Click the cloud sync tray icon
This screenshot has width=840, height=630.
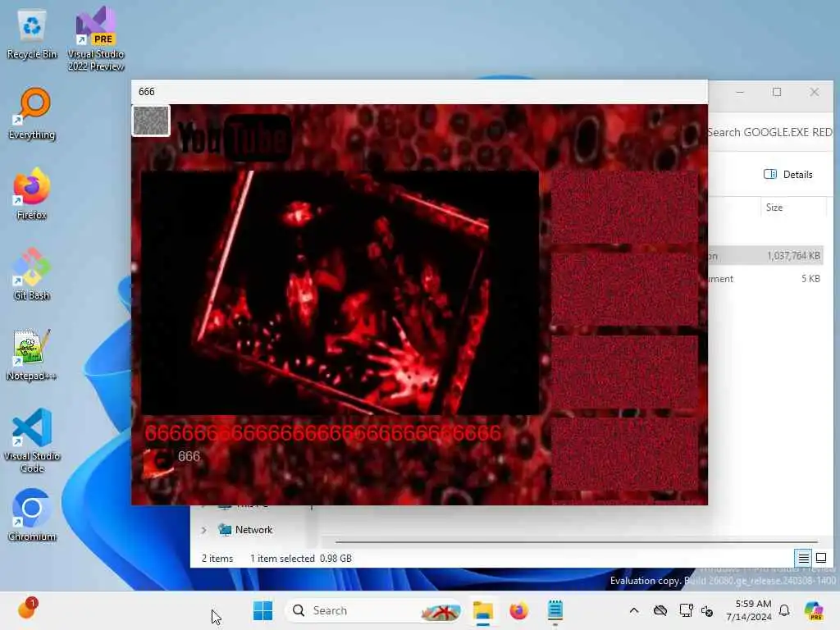click(660, 610)
